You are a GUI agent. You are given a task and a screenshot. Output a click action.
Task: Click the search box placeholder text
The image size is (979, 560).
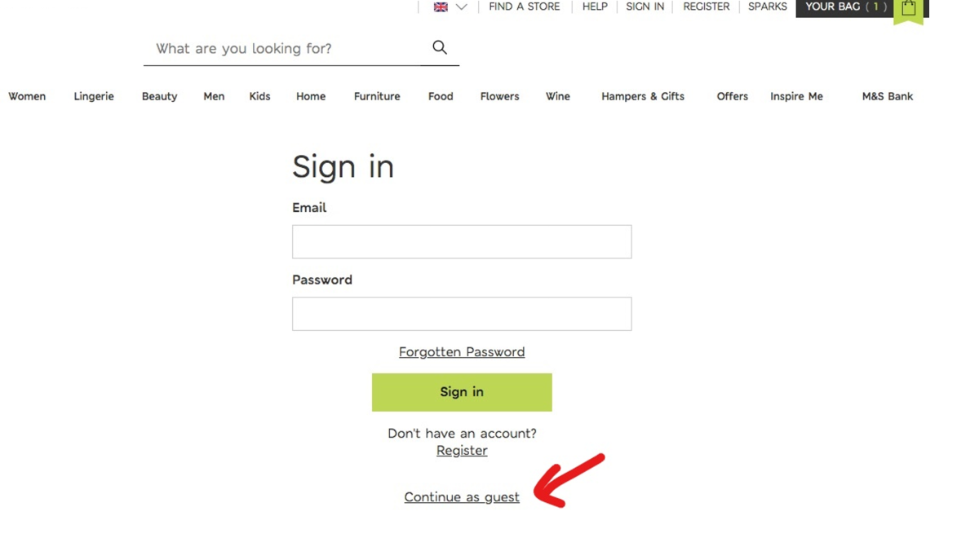[x=244, y=49]
